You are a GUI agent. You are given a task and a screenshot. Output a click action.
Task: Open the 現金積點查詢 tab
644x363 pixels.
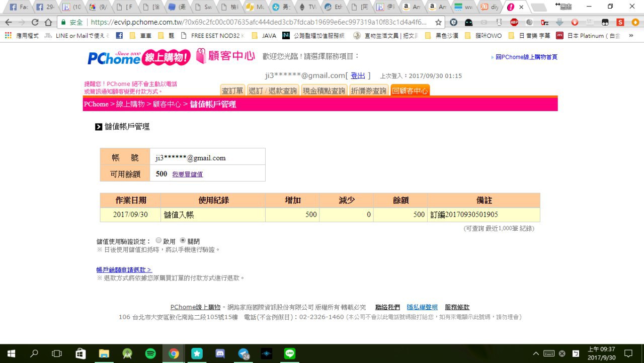pos(324,90)
